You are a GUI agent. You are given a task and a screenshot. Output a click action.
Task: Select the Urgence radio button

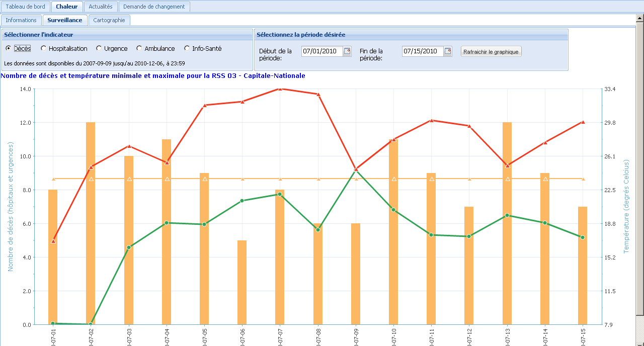99,48
